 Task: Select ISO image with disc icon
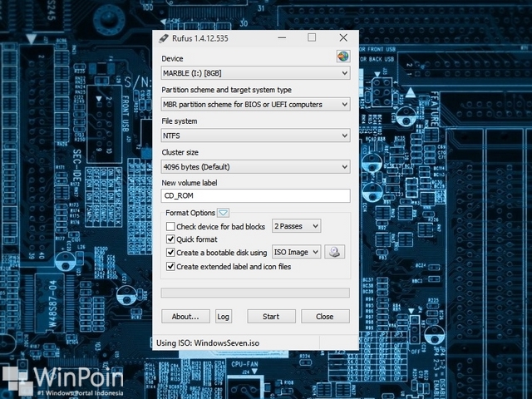coord(334,252)
